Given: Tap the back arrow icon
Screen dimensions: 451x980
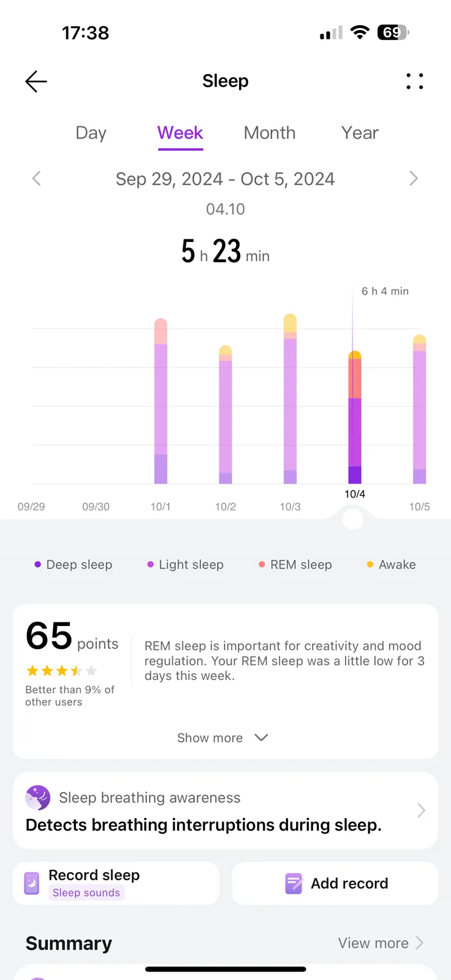Looking at the screenshot, I should tap(36, 81).
